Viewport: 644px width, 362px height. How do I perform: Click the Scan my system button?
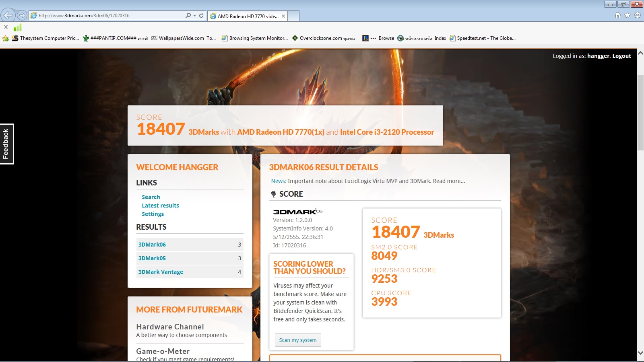pyautogui.click(x=298, y=340)
